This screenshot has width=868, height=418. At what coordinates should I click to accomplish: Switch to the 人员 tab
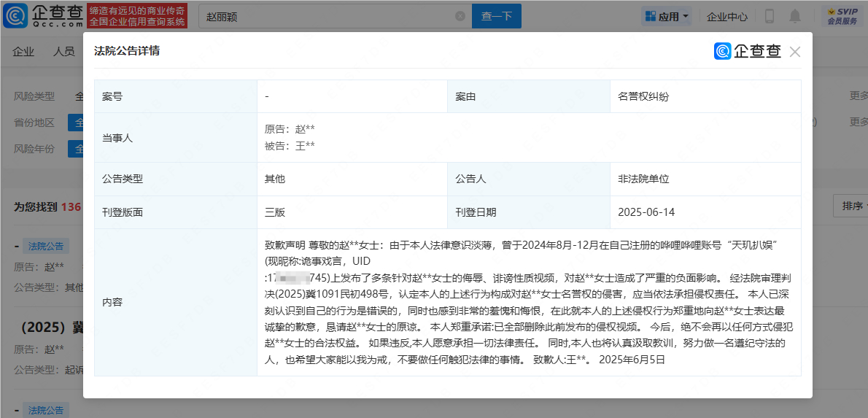(x=64, y=51)
